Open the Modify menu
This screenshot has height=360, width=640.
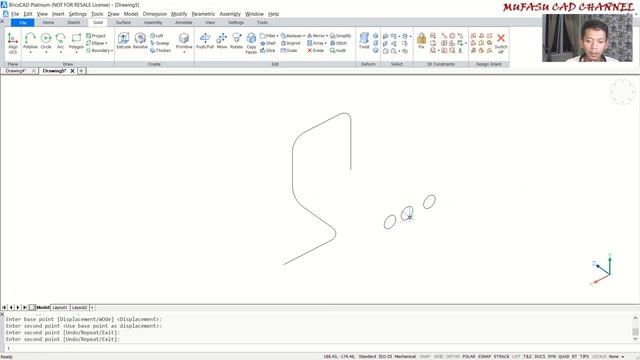click(179, 14)
